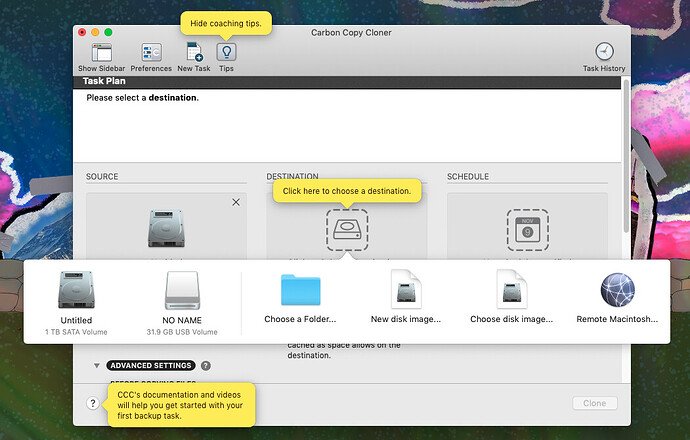Click the yellow minimize window button
This screenshot has width=690, height=440.
(95, 32)
